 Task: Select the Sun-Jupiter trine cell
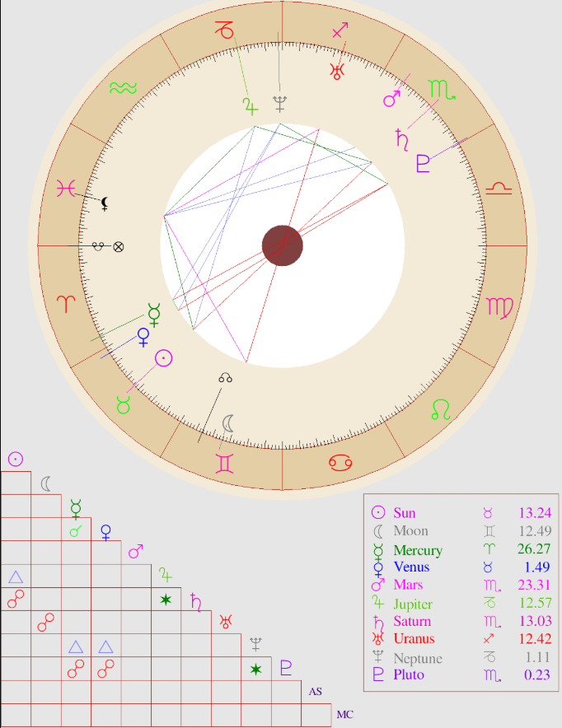(x=16, y=576)
